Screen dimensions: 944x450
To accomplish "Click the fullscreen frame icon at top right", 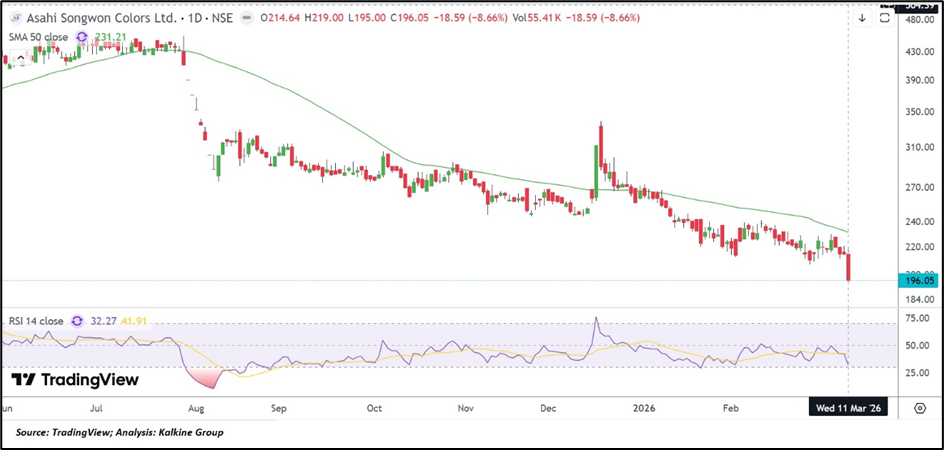I will [x=884, y=18].
